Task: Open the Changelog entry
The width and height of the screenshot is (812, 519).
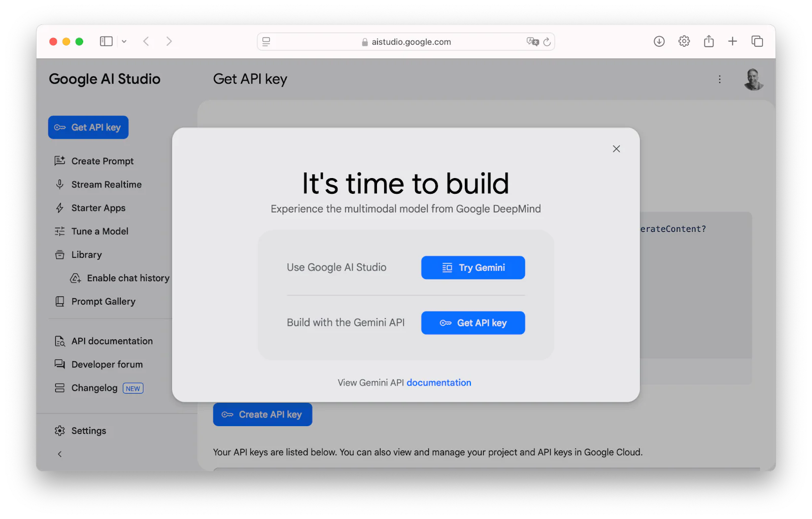Action: pos(94,388)
